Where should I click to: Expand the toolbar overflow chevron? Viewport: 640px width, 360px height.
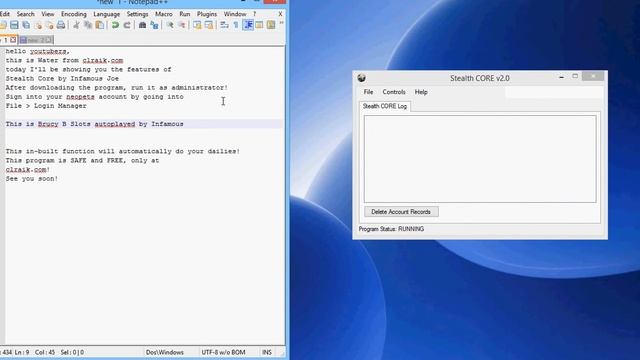pyautogui.click(x=282, y=24)
